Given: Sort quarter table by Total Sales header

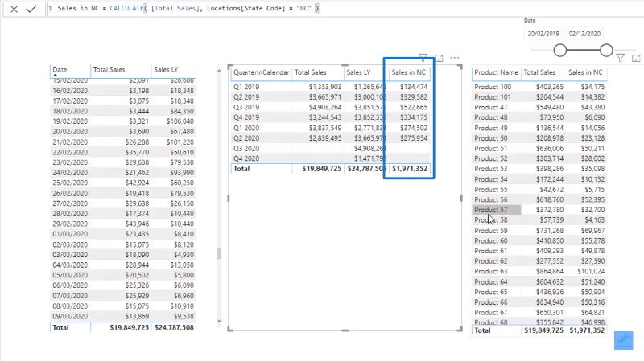Looking at the screenshot, I should [311, 72].
